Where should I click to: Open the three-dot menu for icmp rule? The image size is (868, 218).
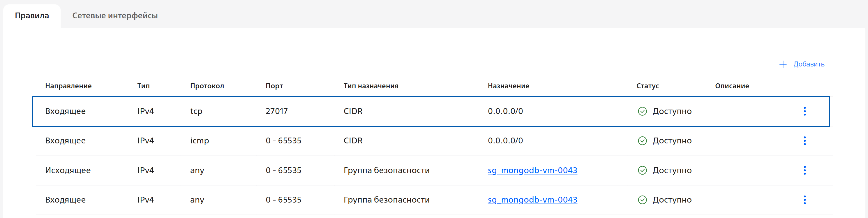coord(804,141)
